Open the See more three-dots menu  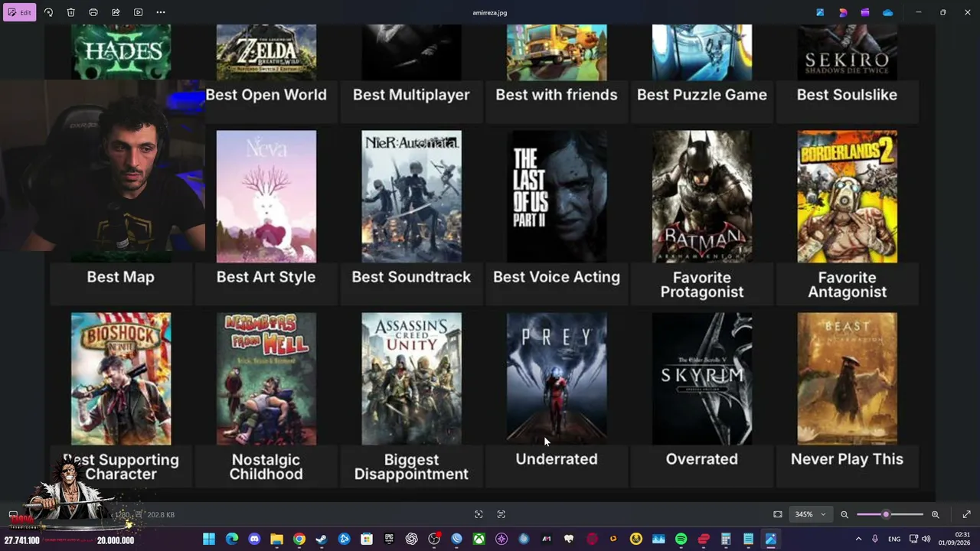[161, 12]
